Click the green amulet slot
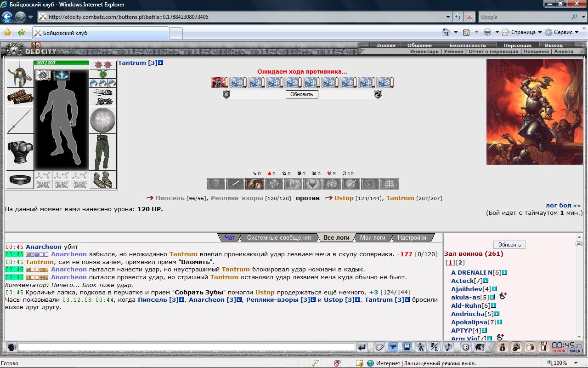This screenshot has width=588, height=368. pos(103,74)
